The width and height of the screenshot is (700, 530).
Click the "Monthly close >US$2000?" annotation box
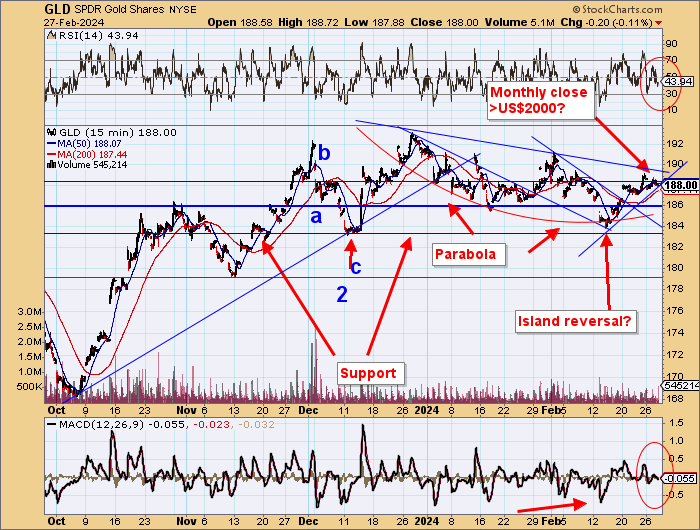pos(540,100)
